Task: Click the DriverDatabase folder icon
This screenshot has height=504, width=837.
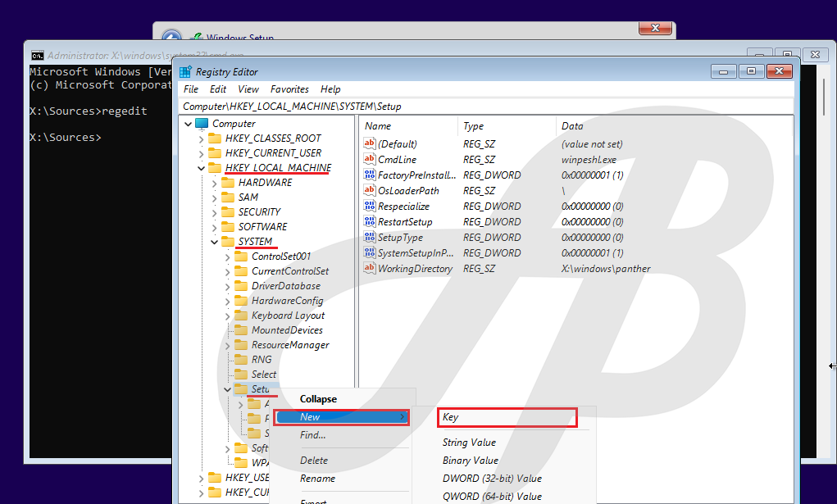Action: point(241,286)
